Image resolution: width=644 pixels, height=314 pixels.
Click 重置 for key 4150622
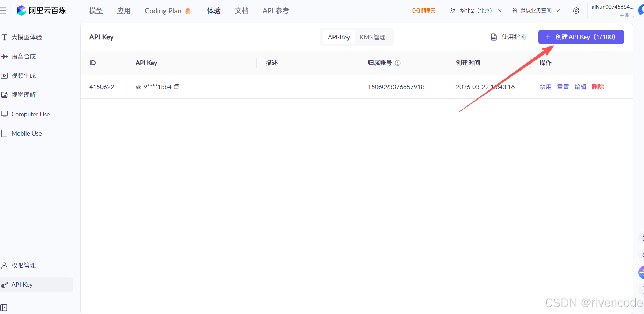[x=563, y=87]
